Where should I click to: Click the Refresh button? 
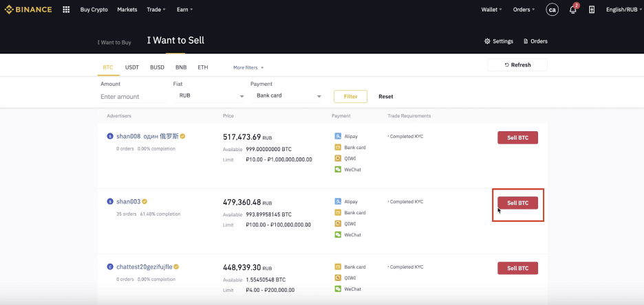coord(517,65)
